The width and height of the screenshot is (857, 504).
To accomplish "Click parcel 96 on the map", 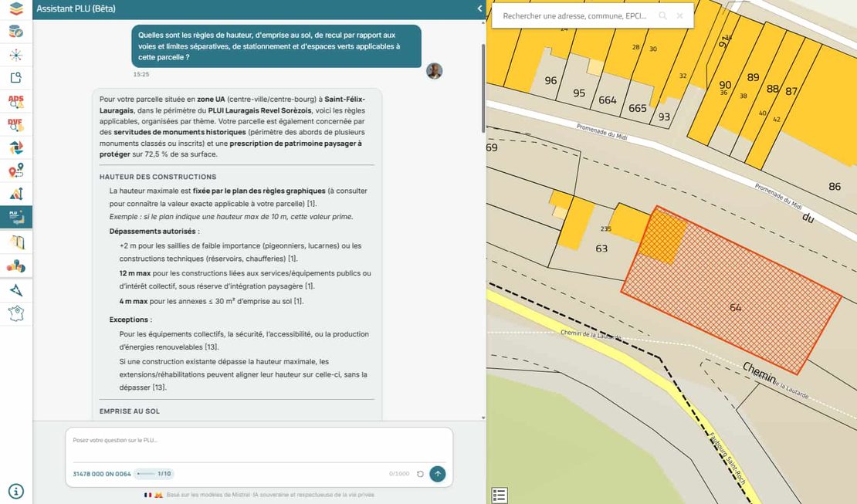I will click(550, 80).
